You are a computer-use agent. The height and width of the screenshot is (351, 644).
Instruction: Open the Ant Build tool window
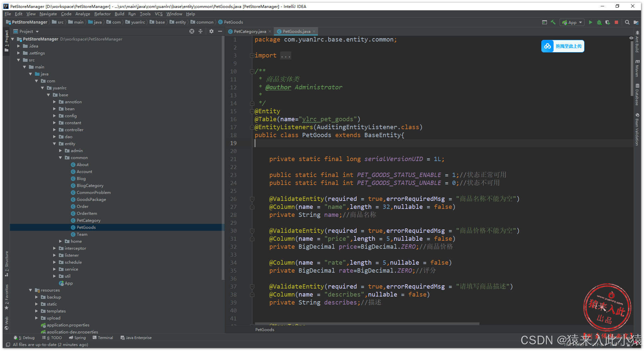pos(637,42)
